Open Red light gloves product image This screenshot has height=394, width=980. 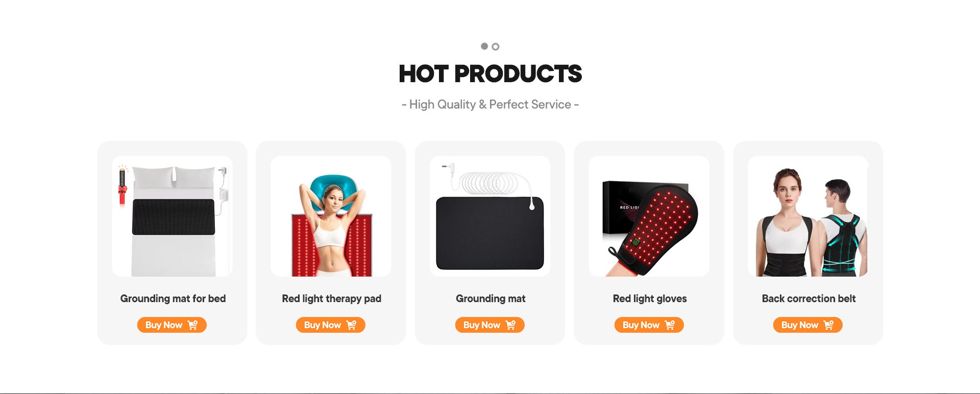pyautogui.click(x=649, y=216)
